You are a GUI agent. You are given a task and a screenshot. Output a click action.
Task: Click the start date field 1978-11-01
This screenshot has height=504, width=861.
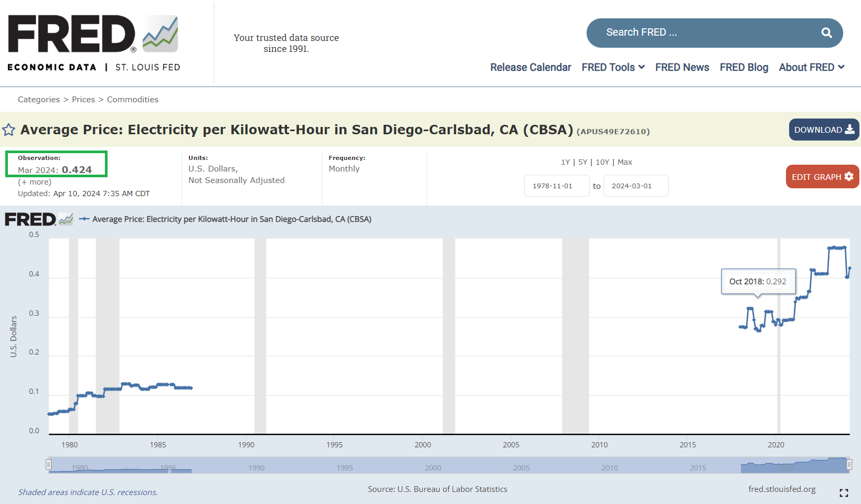pos(557,186)
